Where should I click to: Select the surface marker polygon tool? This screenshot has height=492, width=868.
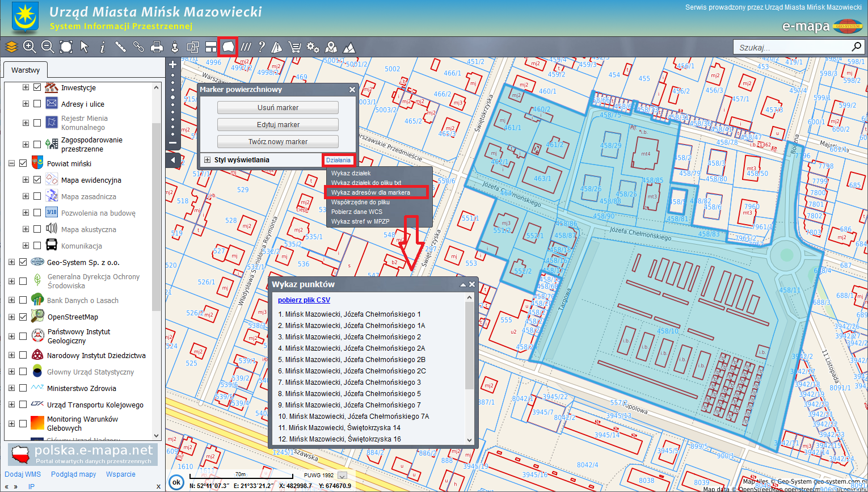pos(228,47)
